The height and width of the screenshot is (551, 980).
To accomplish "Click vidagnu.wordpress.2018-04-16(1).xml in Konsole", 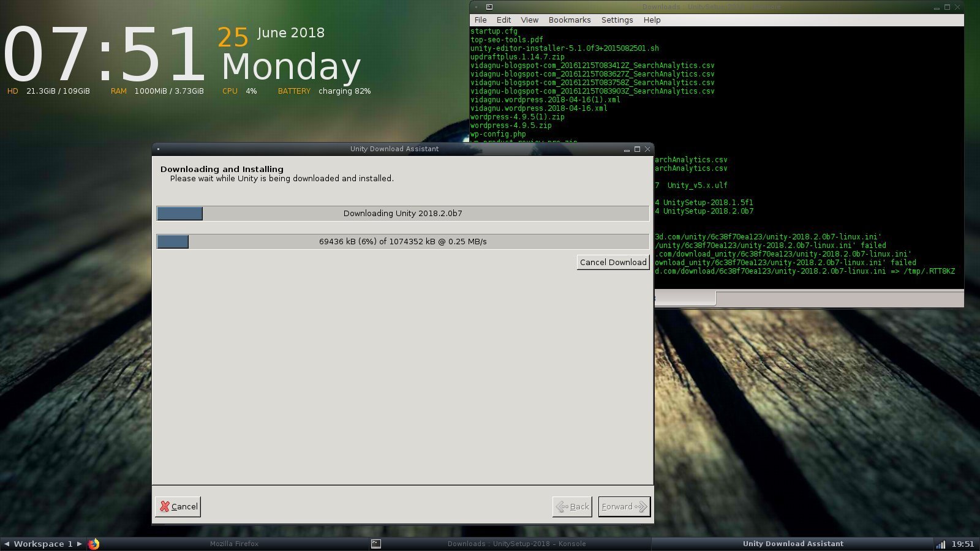I will [545, 100].
